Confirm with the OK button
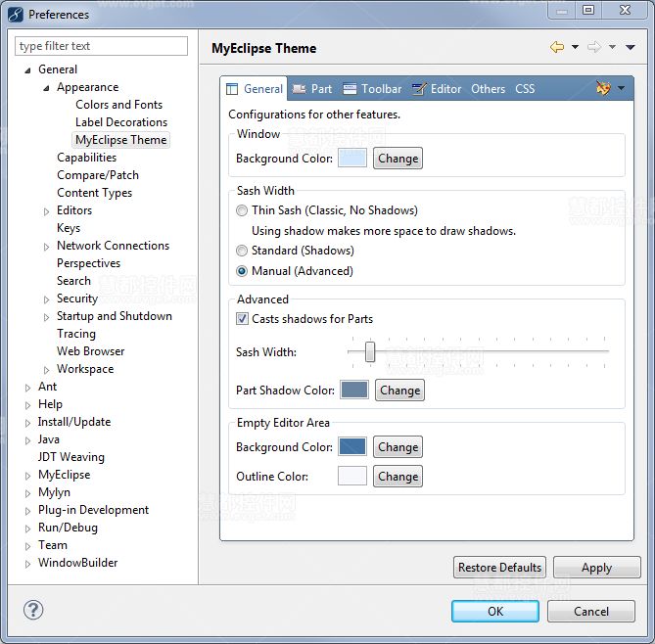Screen dimensions: 655x644 [x=495, y=612]
